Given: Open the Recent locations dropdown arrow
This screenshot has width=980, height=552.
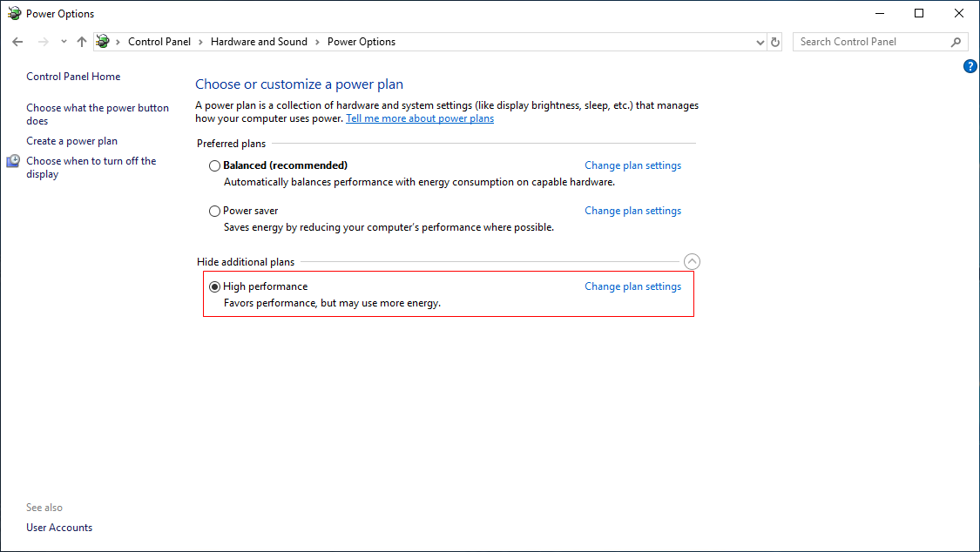Looking at the screenshot, I should pyautogui.click(x=64, y=42).
